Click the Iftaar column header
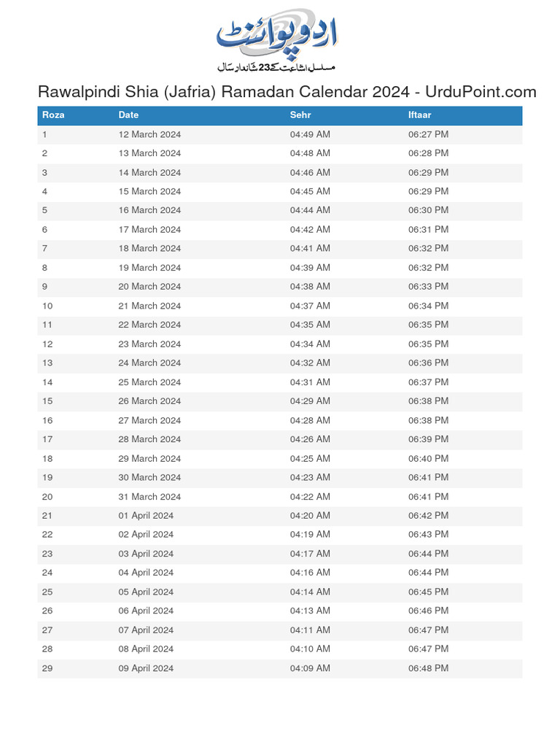The height and width of the screenshot is (747, 560). pos(419,115)
